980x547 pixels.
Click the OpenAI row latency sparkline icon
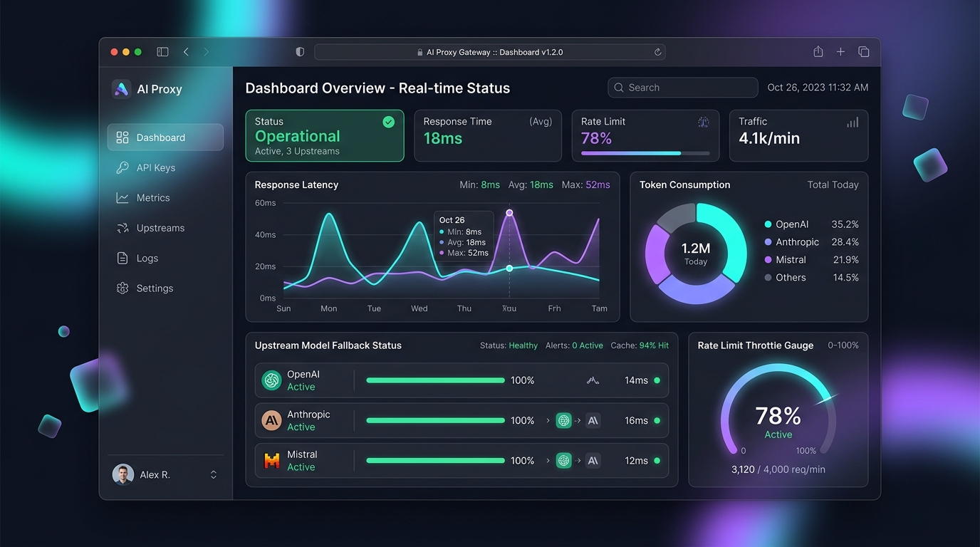coord(593,381)
